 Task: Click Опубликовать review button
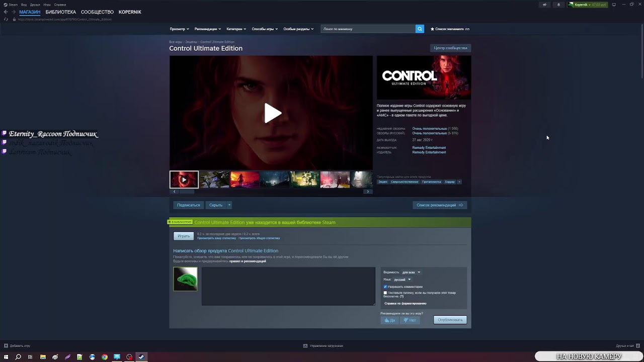click(x=450, y=320)
